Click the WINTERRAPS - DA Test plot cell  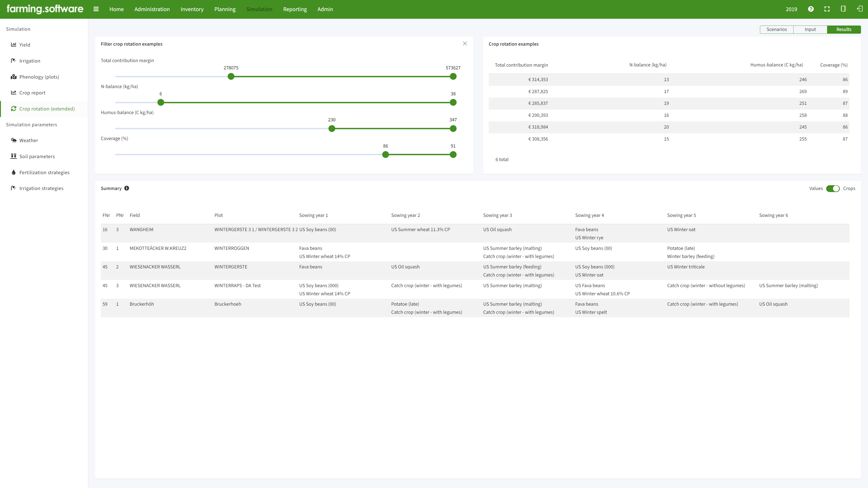pyautogui.click(x=238, y=286)
